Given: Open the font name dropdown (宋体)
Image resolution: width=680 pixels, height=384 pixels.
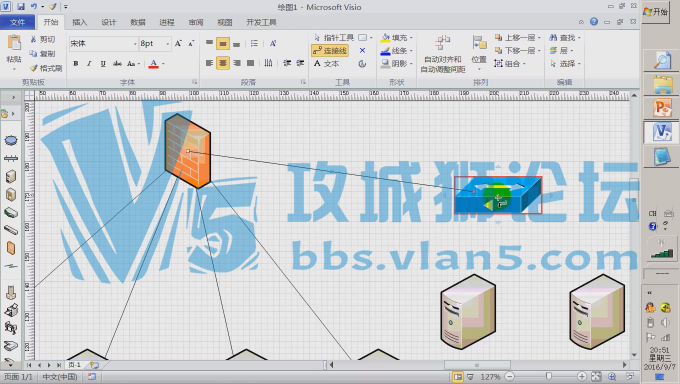Looking at the screenshot, I should 135,44.
